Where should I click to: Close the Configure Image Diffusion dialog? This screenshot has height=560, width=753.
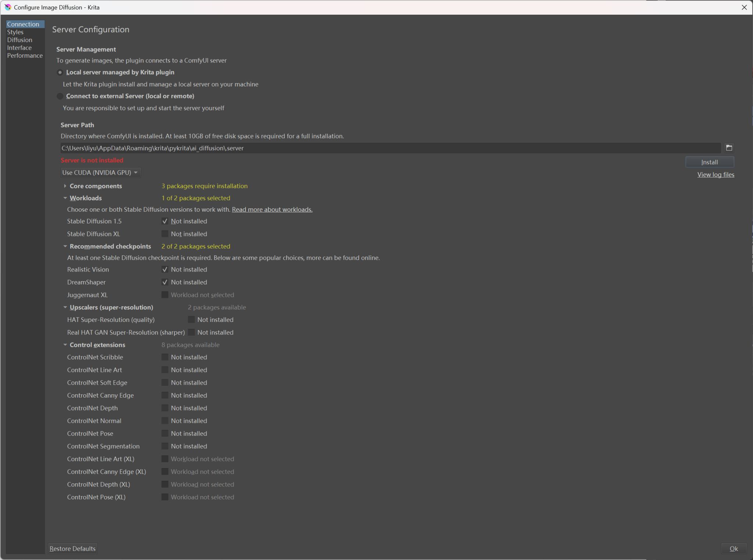point(744,7)
